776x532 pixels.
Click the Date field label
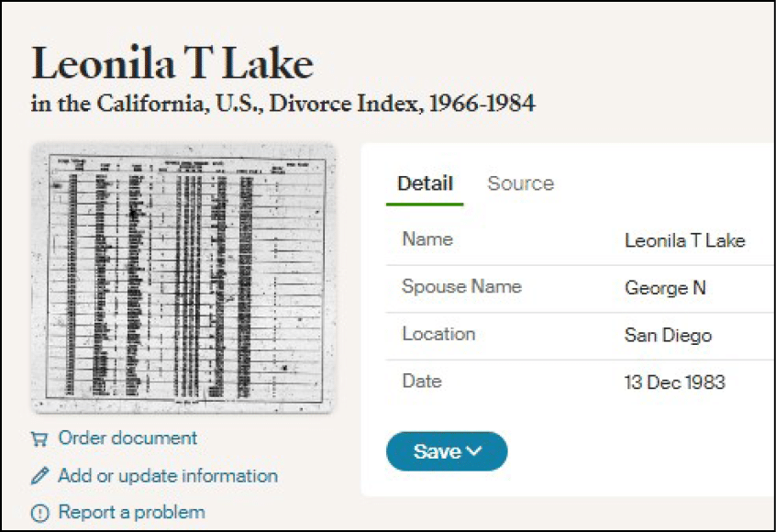coord(422,381)
